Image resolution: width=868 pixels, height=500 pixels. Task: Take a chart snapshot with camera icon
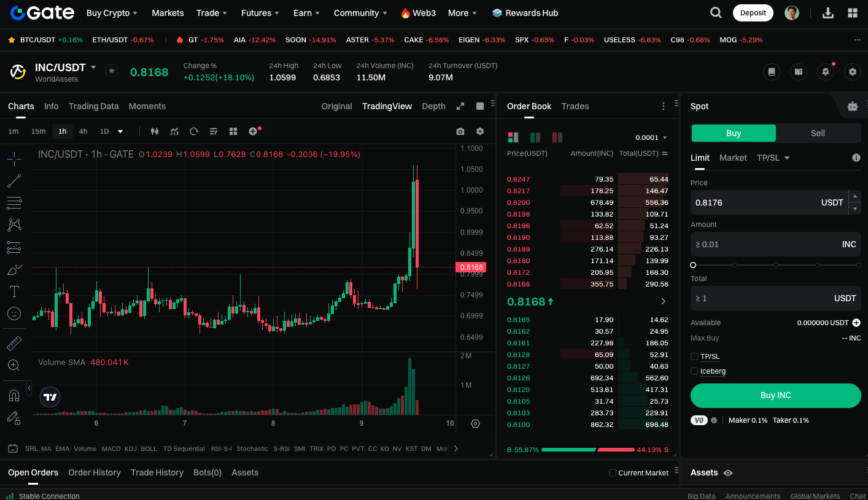pos(460,131)
